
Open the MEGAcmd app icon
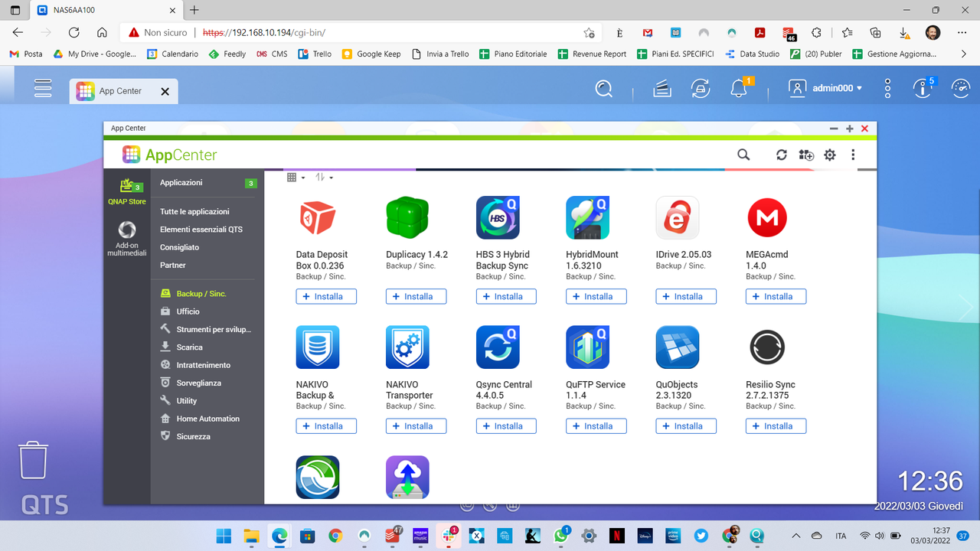tap(767, 217)
